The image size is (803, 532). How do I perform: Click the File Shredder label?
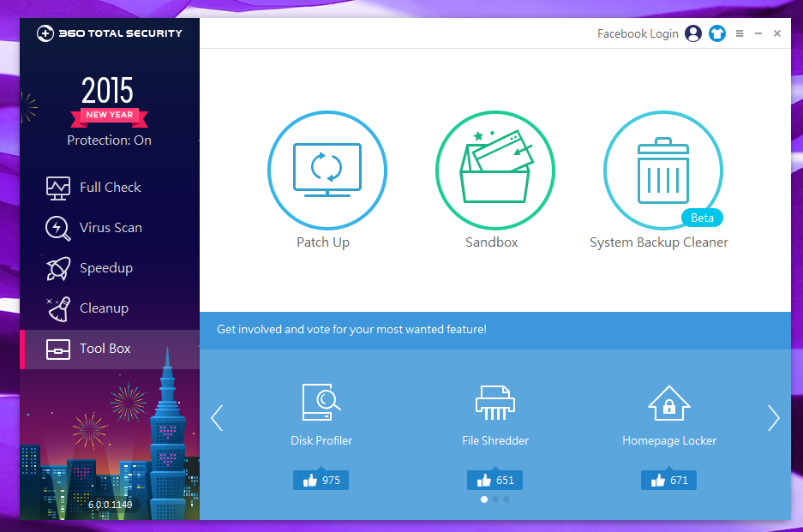click(x=495, y=440)
